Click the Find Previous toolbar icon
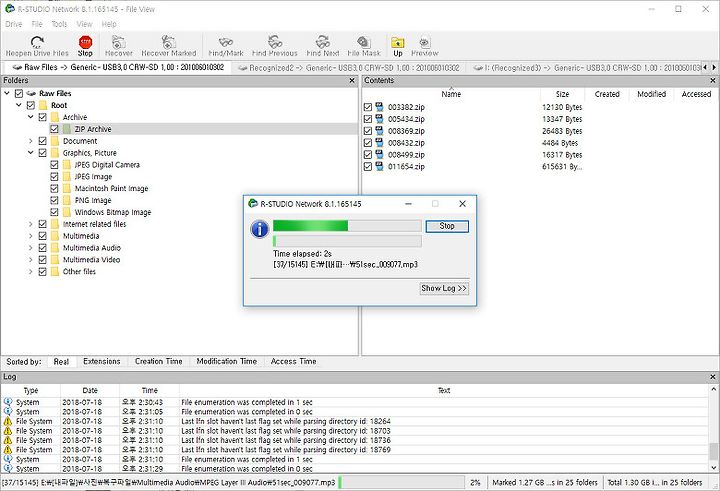The image size is (720, 491). click(x=275, y=42)
